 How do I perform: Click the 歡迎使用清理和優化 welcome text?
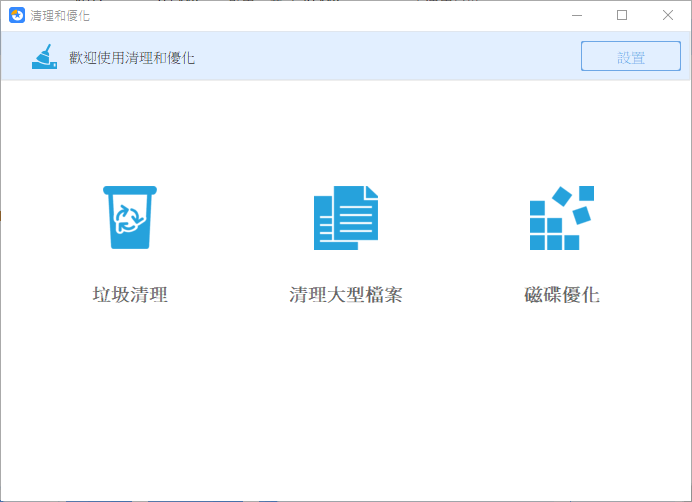pos(132,58)
